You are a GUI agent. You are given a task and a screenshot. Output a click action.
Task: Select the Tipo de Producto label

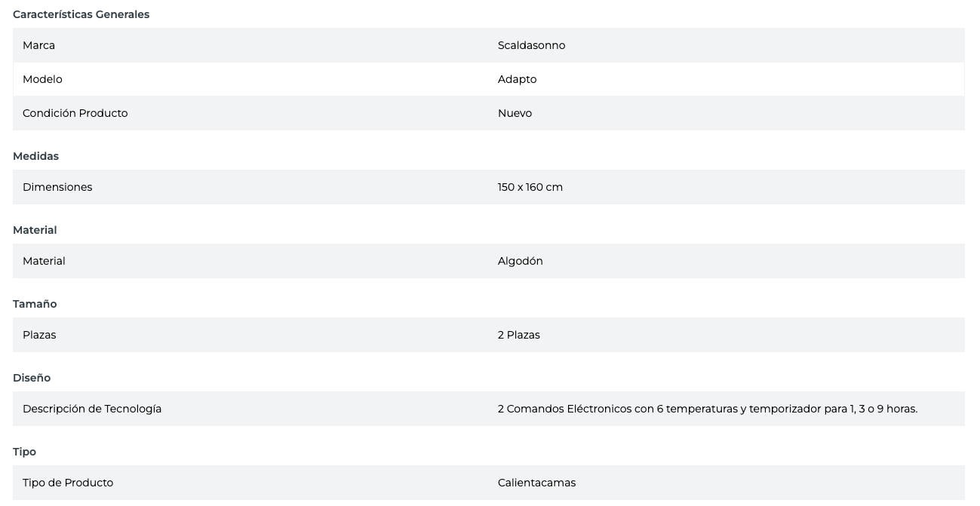[x=68, y=483]
